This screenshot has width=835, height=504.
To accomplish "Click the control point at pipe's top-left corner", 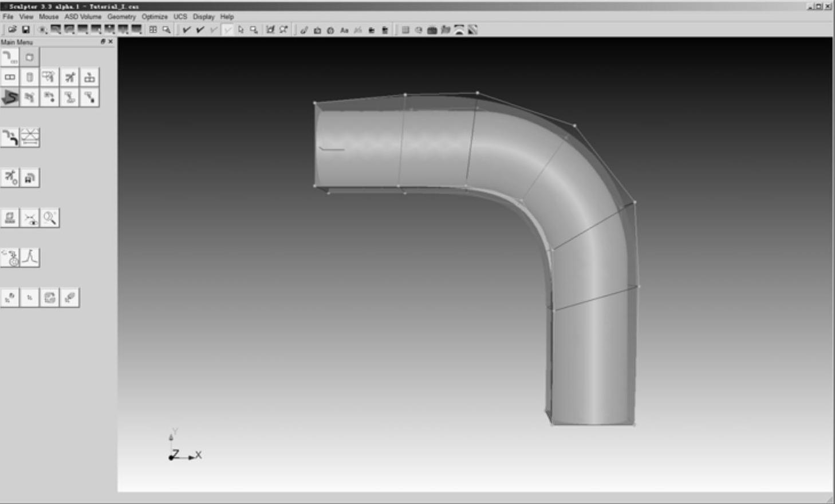I will (x=315, y=103).
